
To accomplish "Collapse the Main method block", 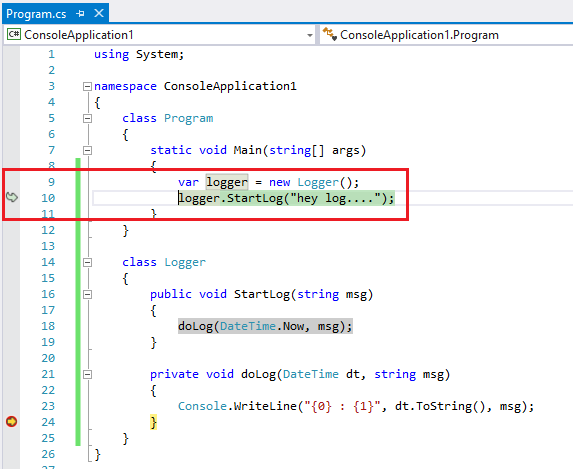I will tap(87, 151).
